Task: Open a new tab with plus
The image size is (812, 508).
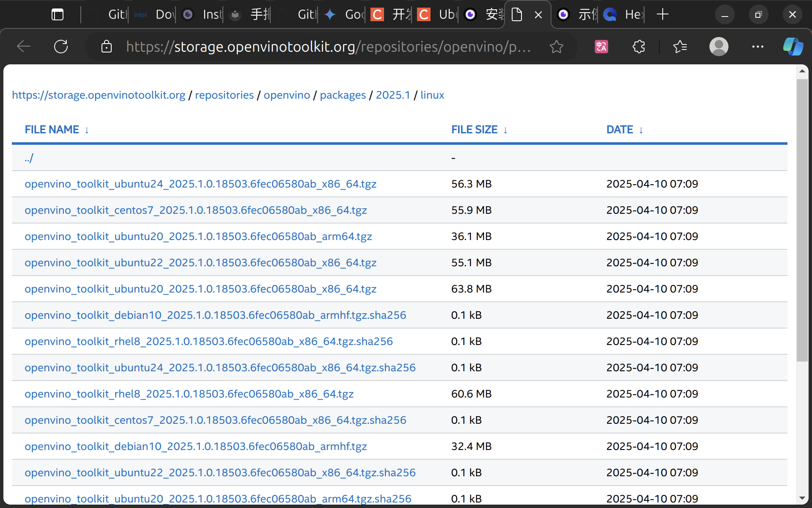Action: click(663, 15)
